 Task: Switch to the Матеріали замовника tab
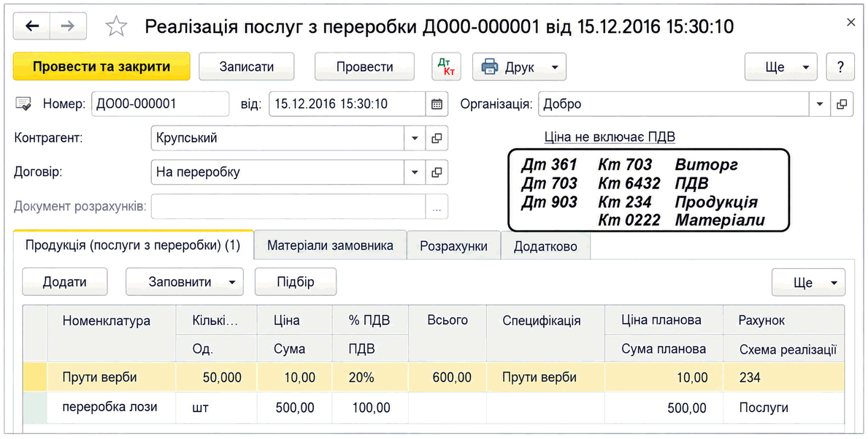[x=331, y=245]
